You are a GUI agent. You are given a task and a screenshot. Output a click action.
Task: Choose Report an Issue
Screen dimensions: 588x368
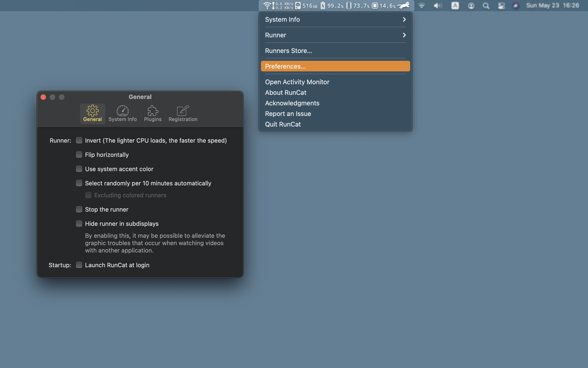point(336,114)
